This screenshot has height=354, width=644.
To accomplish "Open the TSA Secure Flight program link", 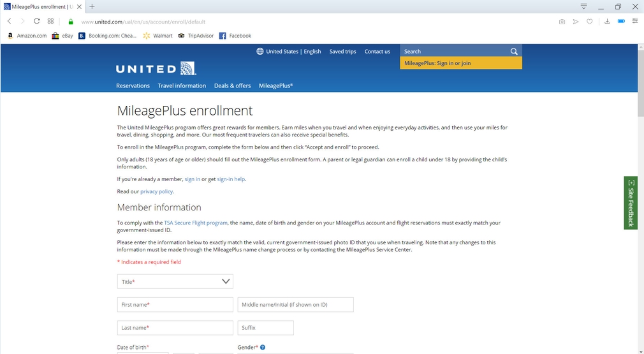I will [196, 223].
